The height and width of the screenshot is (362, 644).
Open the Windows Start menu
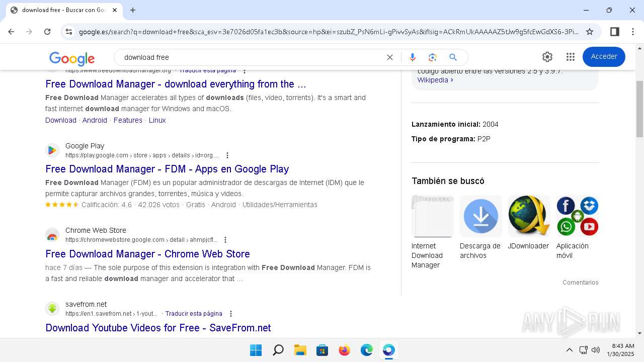click(x=256, y=350)
